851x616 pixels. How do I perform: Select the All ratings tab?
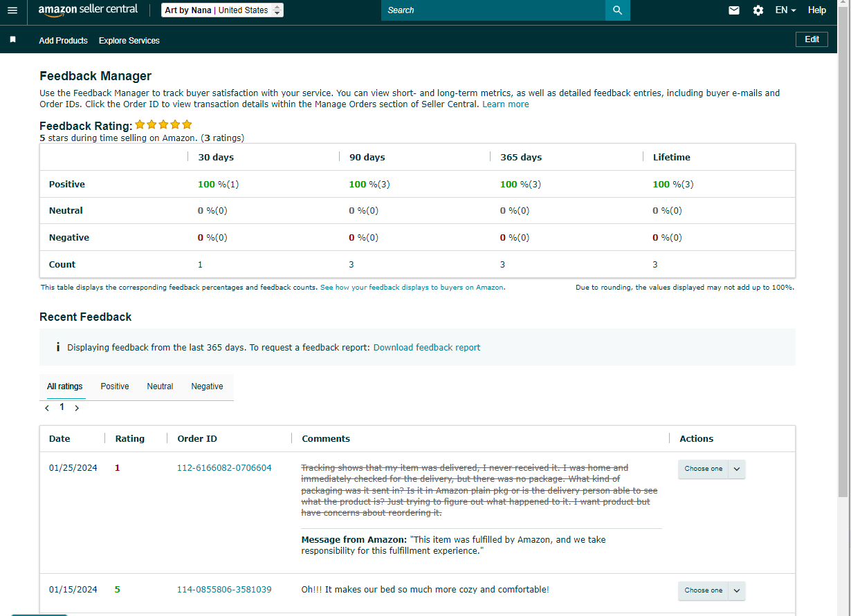pos(65,386)
